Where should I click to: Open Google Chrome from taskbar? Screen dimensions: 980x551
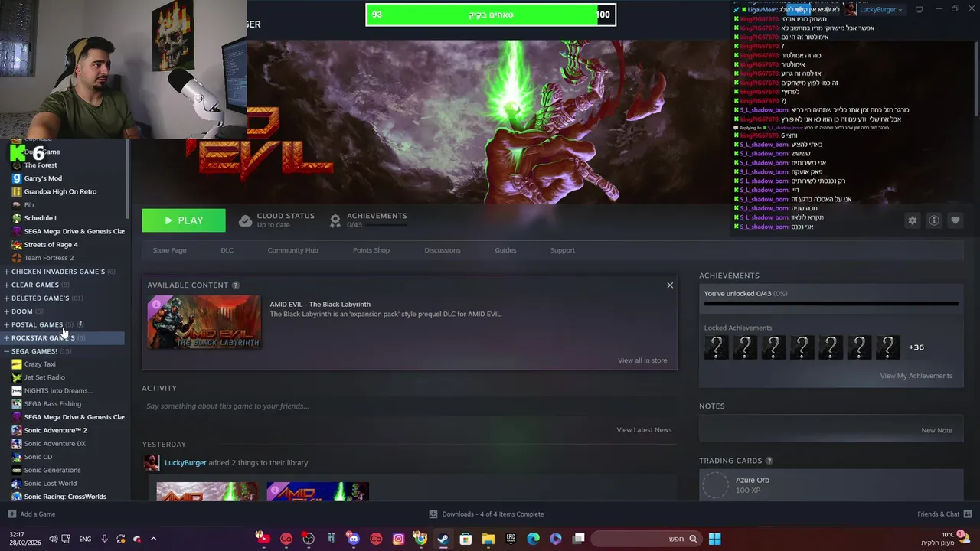click(x=420, y=539)
